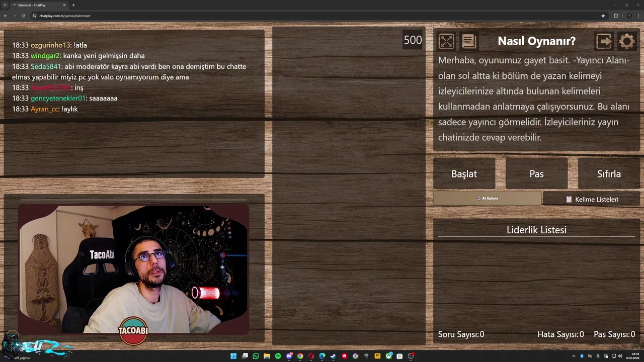Screen dimensions: 644x362
Task: Open Microsoft Edge from the taskbar
Action: coord(322,356)
